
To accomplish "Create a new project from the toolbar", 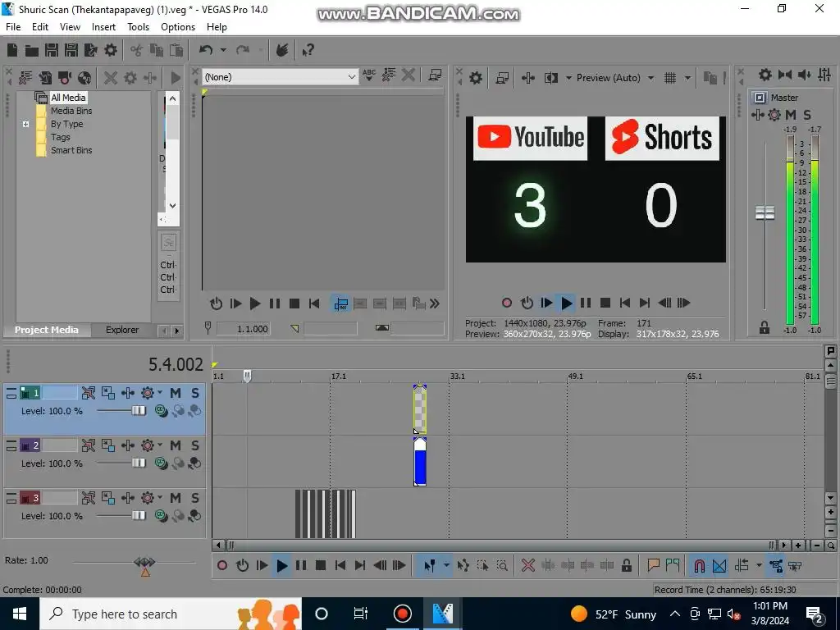I will click(12, 50).
